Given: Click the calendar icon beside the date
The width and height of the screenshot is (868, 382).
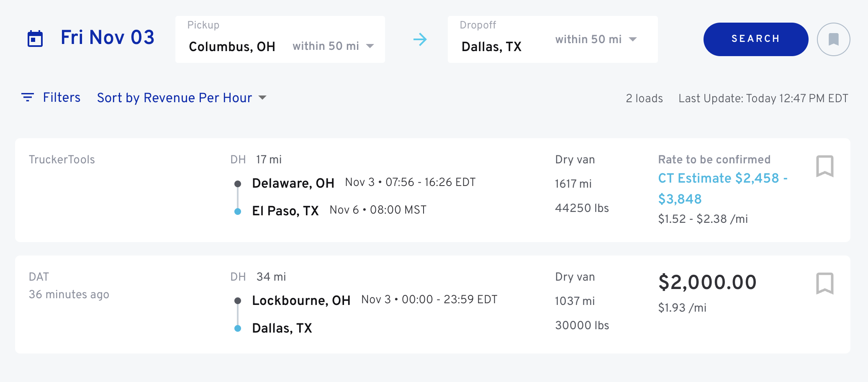Looking at the screenshot, I should coord(35,39).
